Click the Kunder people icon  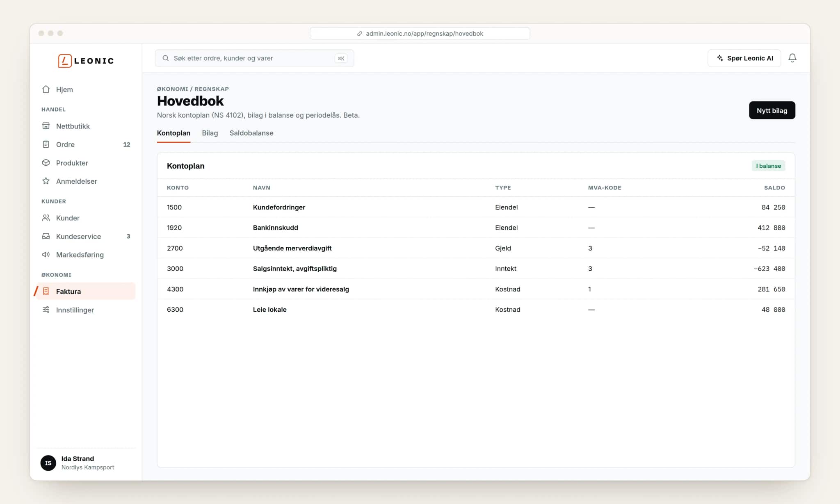coord(46,218)
